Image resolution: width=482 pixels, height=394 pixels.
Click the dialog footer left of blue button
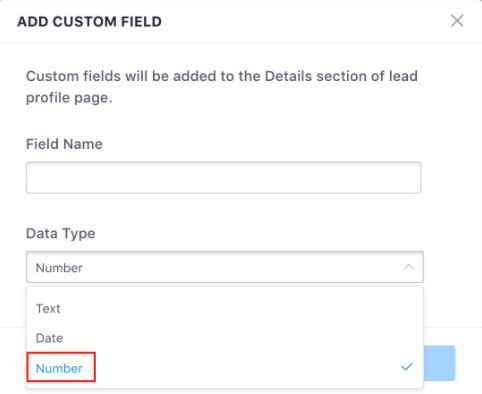13,360
